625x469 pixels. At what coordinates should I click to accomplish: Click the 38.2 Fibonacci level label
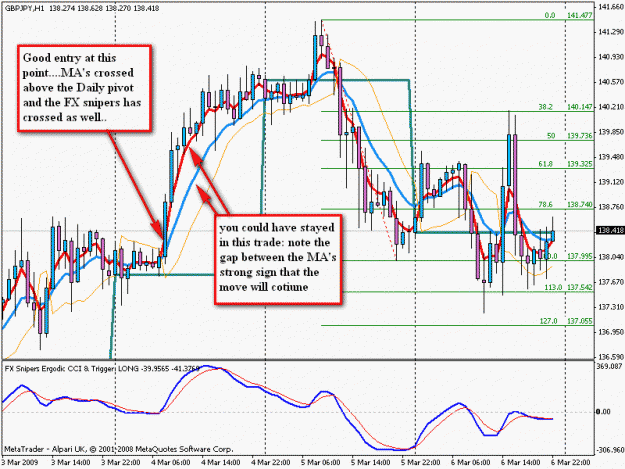coord(546,107)
